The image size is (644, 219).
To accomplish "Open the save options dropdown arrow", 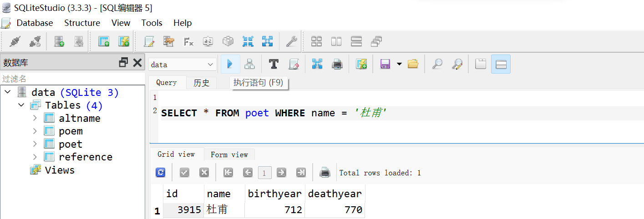I will 399,64.
